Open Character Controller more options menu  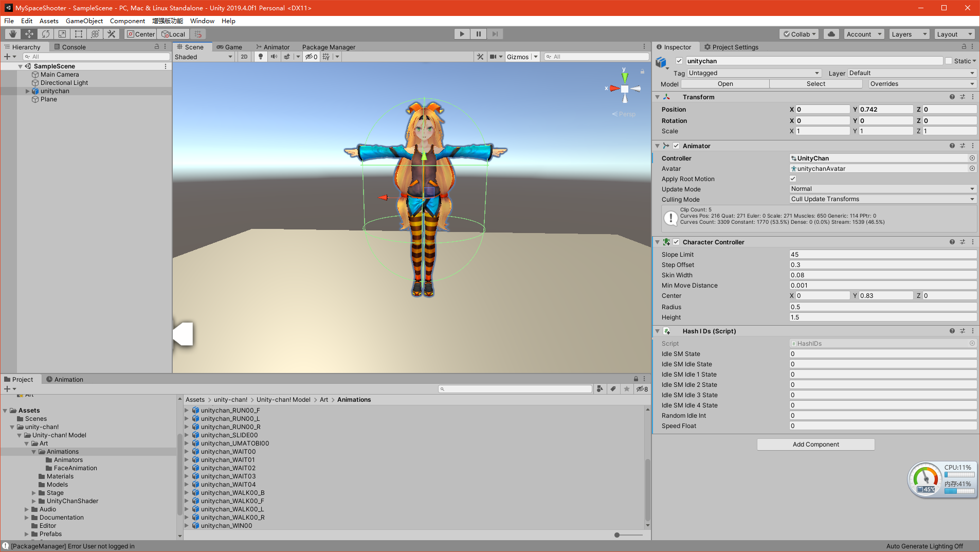tap(973, 242)
